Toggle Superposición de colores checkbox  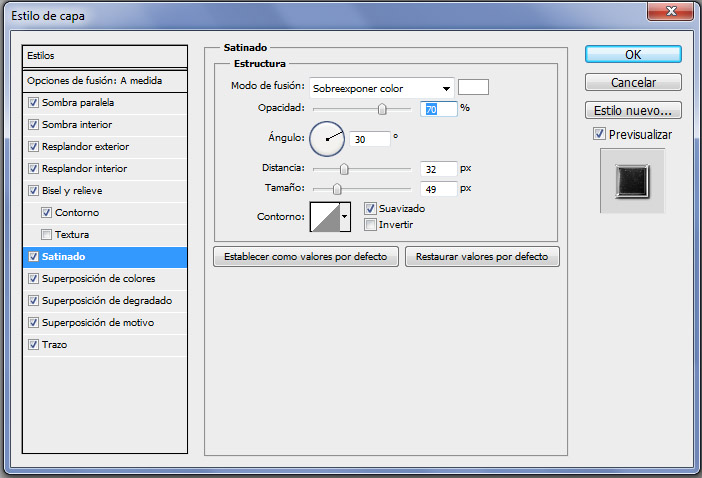(33, 278)
